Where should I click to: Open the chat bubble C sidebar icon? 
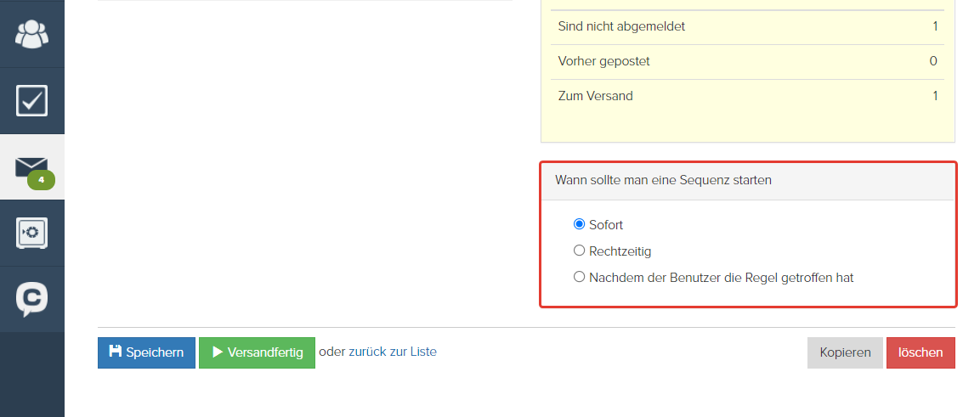tap(32, 300)
